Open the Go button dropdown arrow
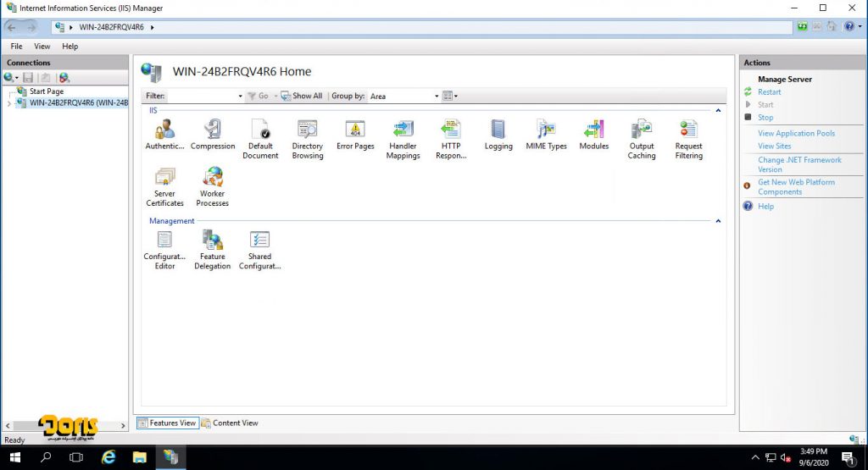This screenshot has width=868, height=470. click(x=275, y=97)
